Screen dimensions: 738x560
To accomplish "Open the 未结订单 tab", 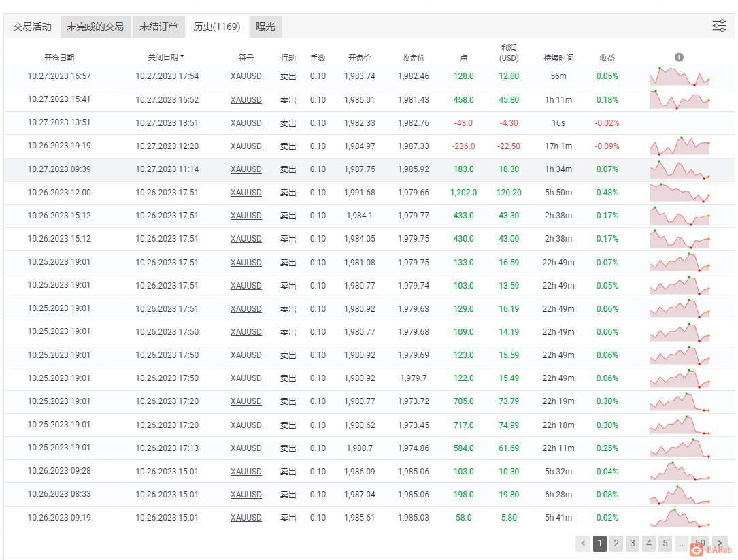I will (158, 27).
